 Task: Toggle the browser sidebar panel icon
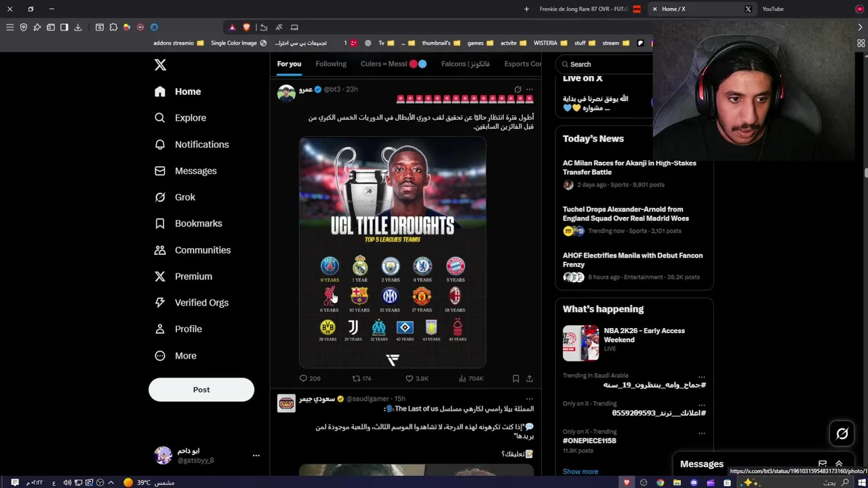click(x=64, y=27)
